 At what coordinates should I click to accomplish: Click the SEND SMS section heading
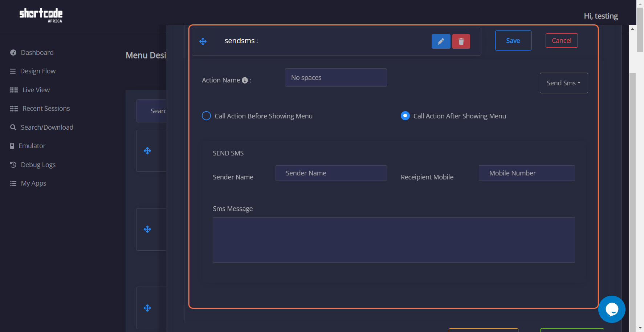(x=228, y=153)
